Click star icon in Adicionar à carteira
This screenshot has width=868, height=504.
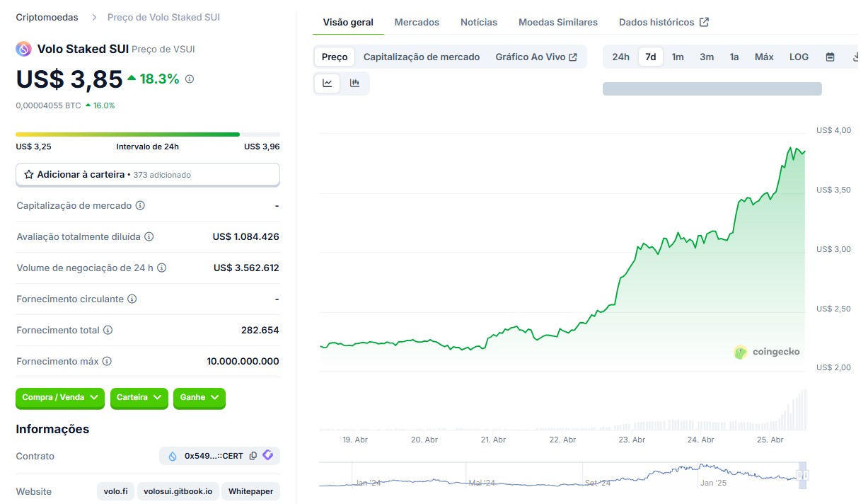click(x=29, y=174)
